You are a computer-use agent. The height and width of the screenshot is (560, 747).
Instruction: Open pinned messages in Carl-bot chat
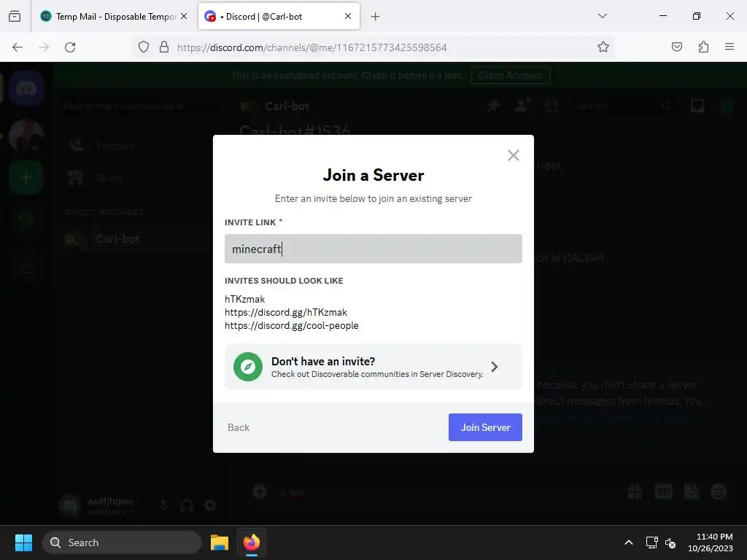tap(493, 106)
